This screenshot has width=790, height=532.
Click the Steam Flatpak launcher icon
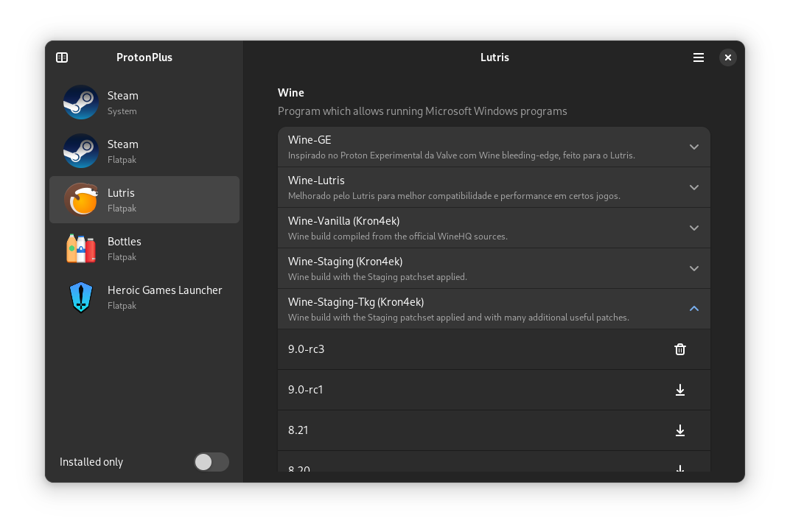click(x=80, y=150)
